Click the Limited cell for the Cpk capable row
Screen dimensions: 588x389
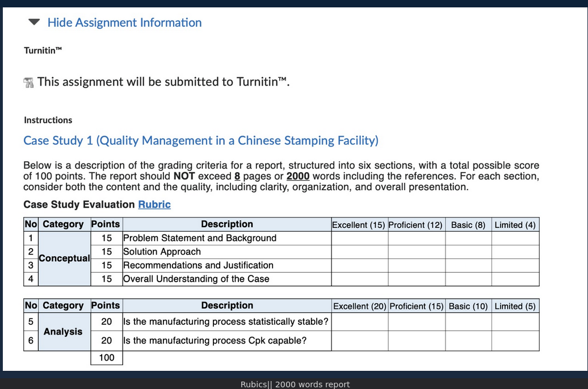pyautogui.click(x=515, y=341)
